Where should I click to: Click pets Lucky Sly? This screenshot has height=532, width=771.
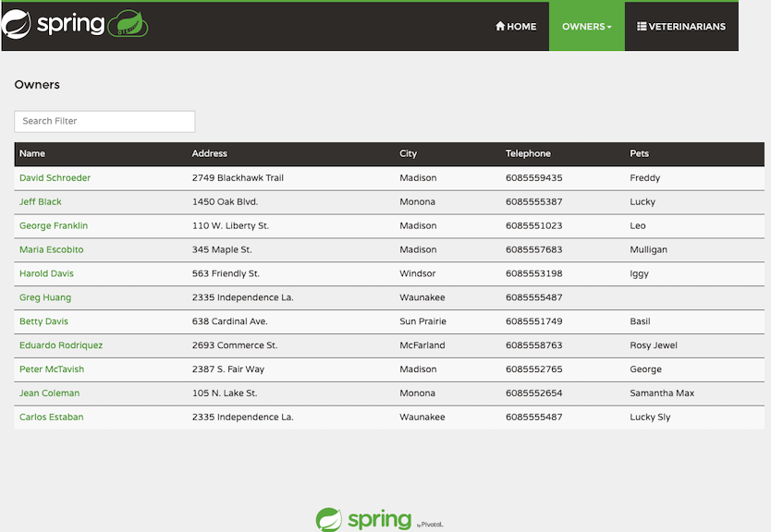650,417
